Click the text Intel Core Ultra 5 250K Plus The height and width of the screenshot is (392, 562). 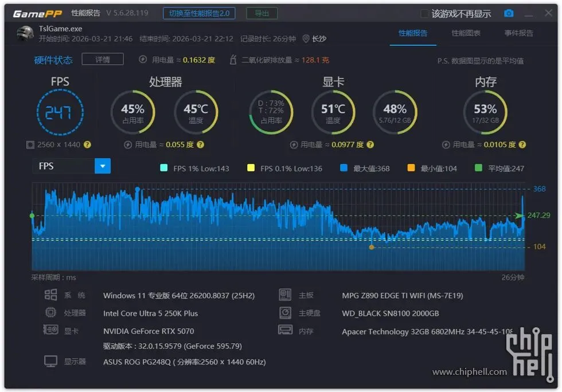point(150,313)
